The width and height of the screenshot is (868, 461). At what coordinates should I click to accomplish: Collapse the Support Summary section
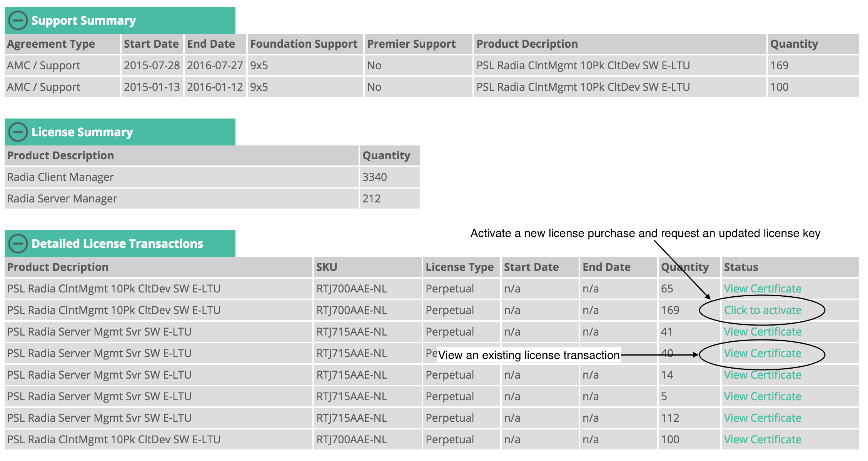[18, 20]
